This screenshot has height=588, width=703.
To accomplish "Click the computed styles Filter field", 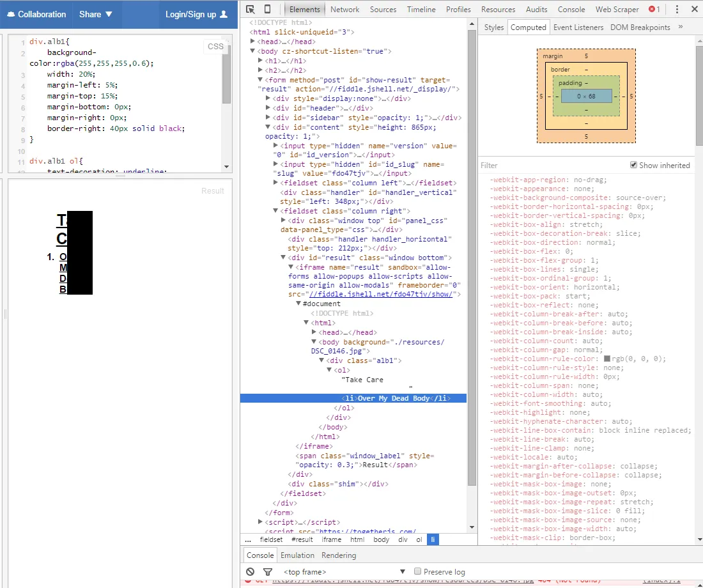I will tap(553, 165).
